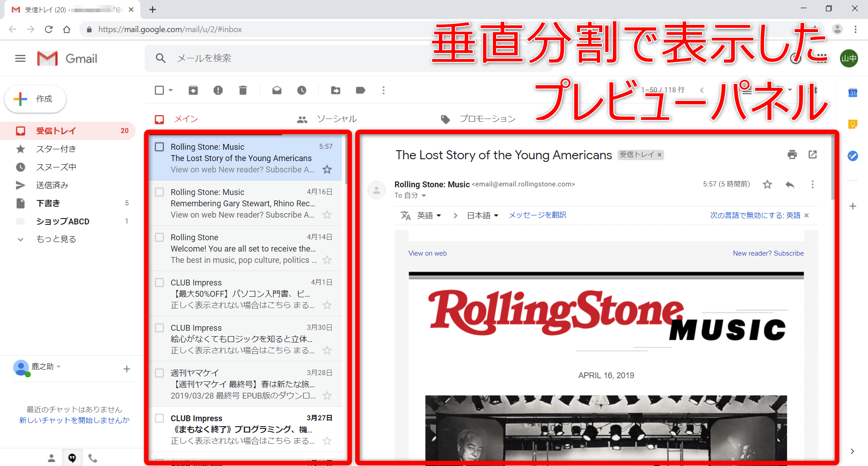
Task: Snooze the message with clock icon
Action: pyautogui.click(x=302, y=90)
